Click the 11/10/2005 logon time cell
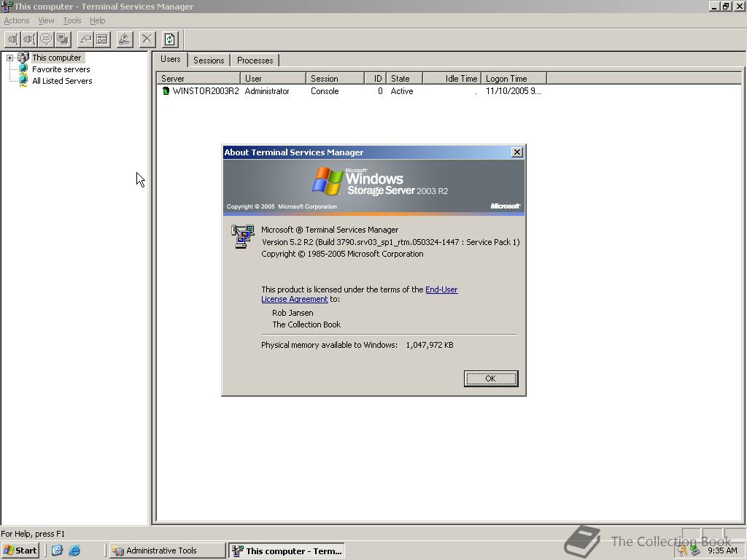Screen dimensions: 747x560 pos(513,91)
